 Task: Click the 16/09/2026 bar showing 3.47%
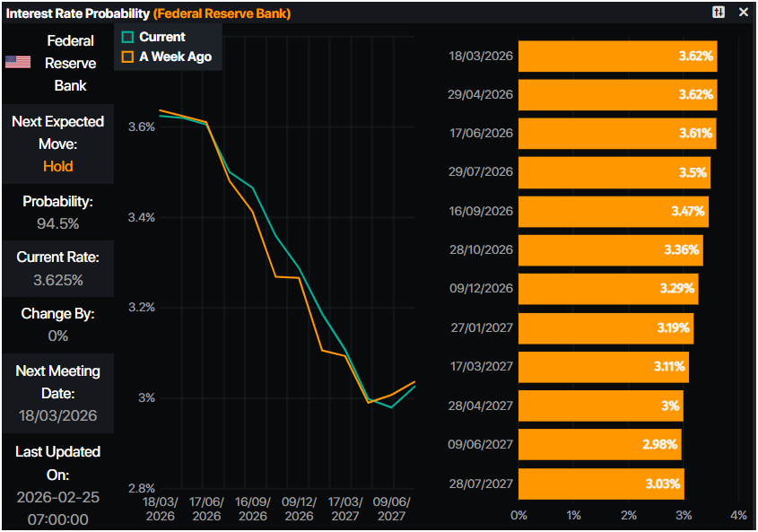coord(613,211)
